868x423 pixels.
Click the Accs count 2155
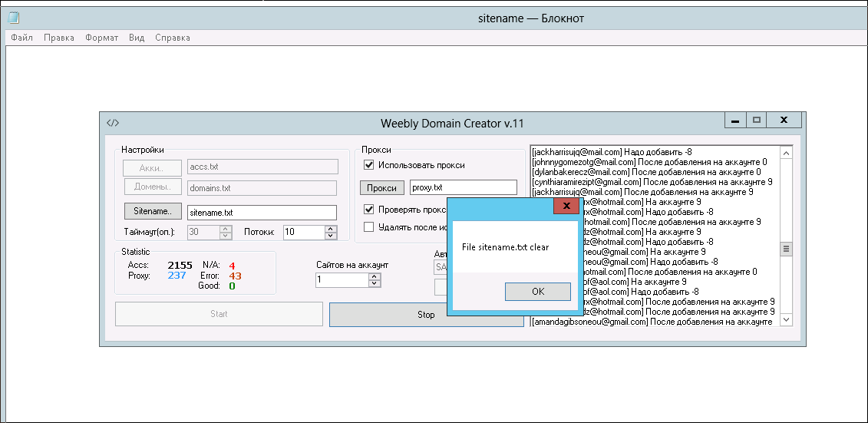point(180,265)
